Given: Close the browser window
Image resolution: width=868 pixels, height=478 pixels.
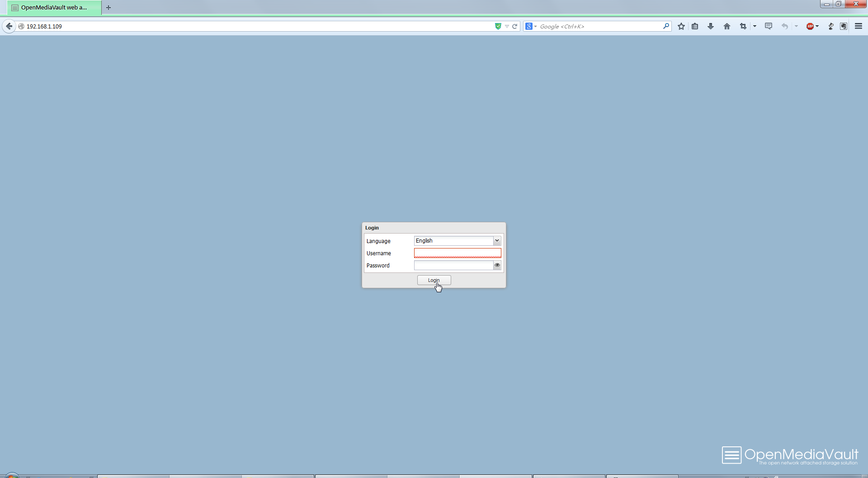Looking at the screenshot, I should pyautogui.click(x=855, y=4).
